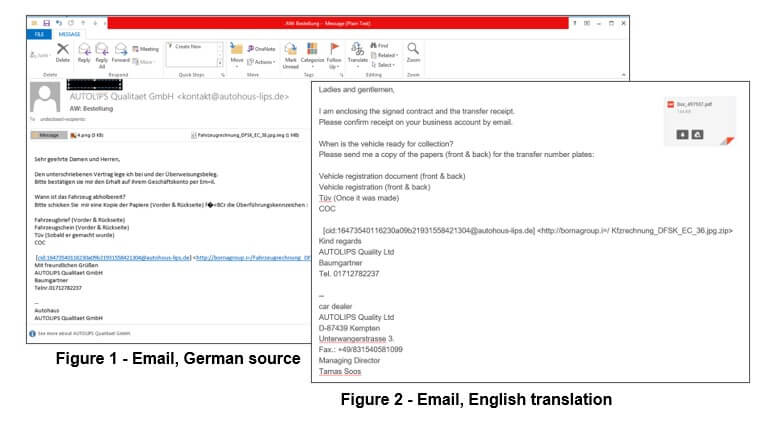
Task: Open the Junk dropdown
Action: click(x=40, y=55)
